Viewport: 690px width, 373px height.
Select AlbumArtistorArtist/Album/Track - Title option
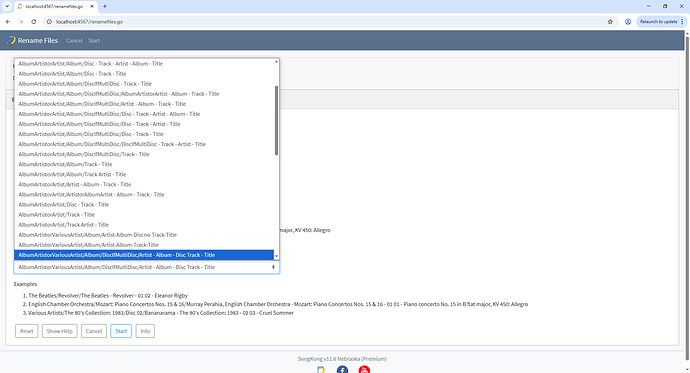click(65, 164)
